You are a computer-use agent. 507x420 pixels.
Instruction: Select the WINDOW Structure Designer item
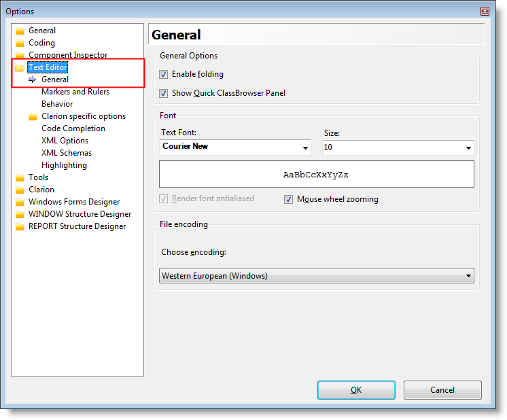(x=80, y=214)
